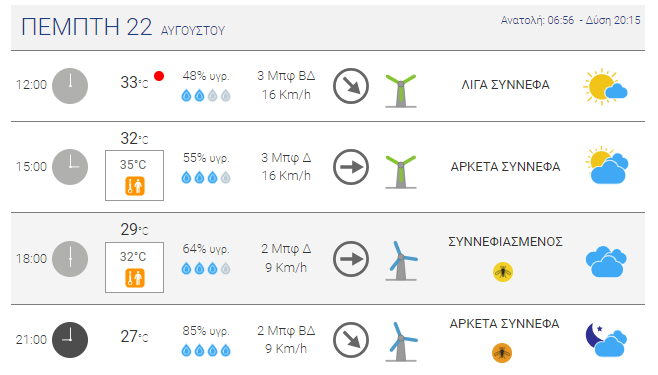Screen dimensions: 658x375
Task: Click the humidity droplets under 48% υγρ.
Action: tap(206, 96)
